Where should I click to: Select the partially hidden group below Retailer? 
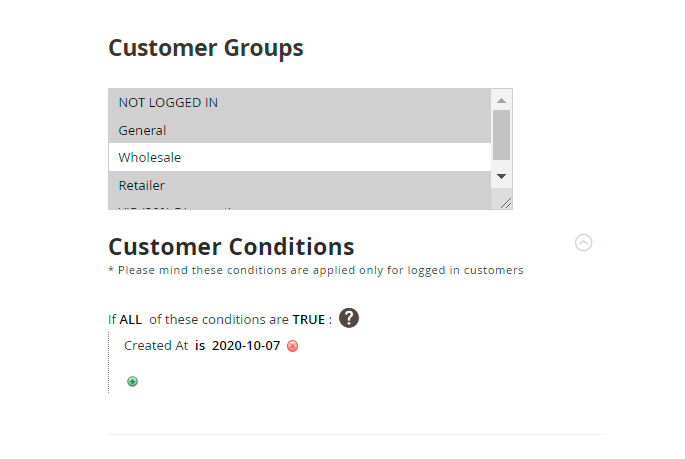[x=180, y=206]
